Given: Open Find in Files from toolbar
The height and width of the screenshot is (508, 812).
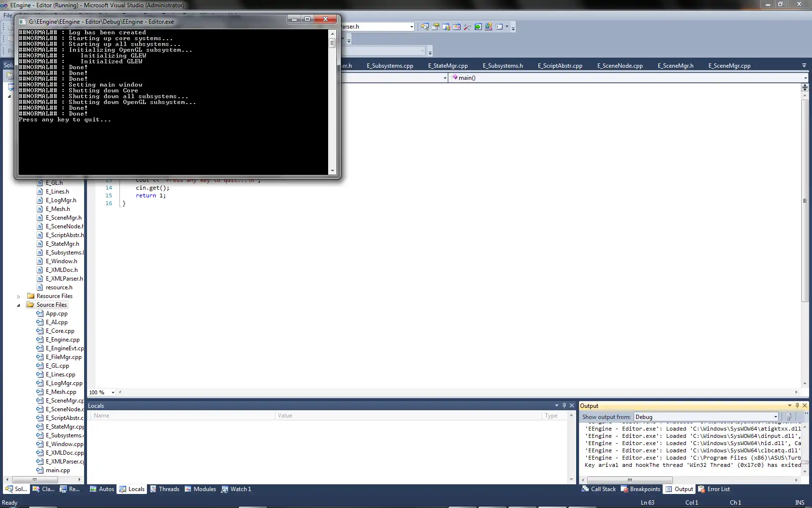Looking at the screenshot, I should click(x=424, y=27).
